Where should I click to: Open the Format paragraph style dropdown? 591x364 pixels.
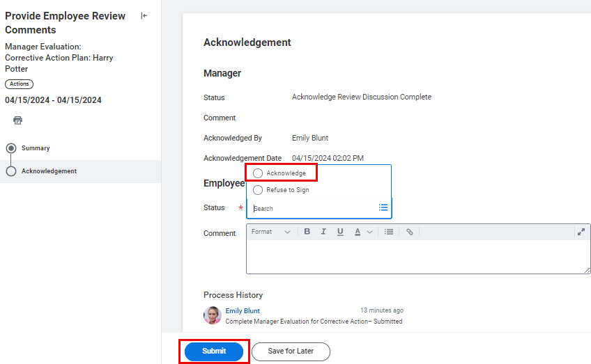coord(270,232)
